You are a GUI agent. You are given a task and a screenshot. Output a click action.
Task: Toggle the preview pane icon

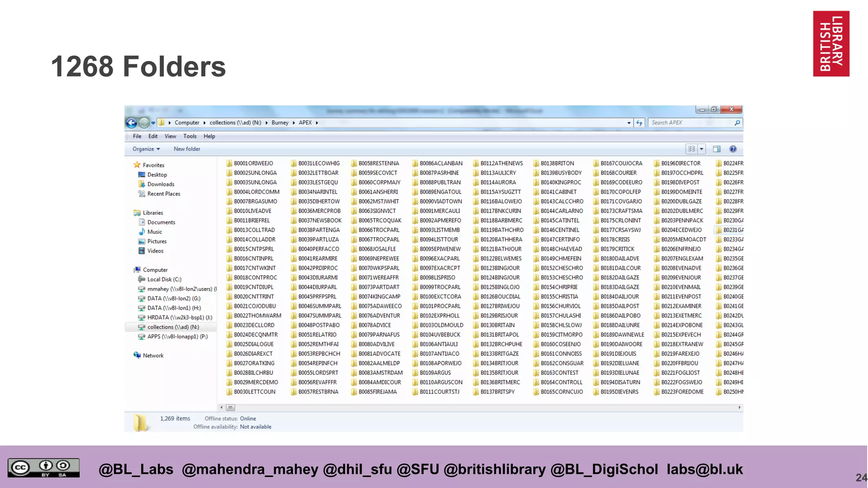tap(717, 149)
